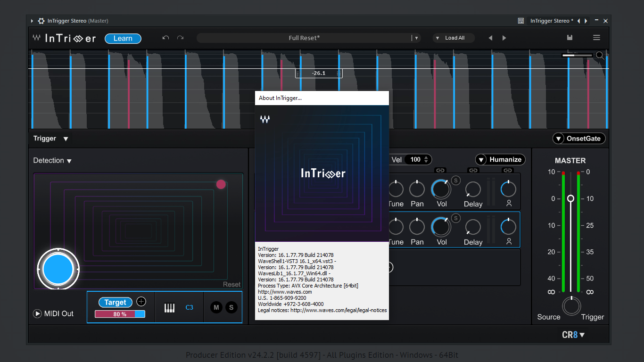Go to the previous preset arrow
This screenshot has width=644, height=362.
click(x=490, y=38)
